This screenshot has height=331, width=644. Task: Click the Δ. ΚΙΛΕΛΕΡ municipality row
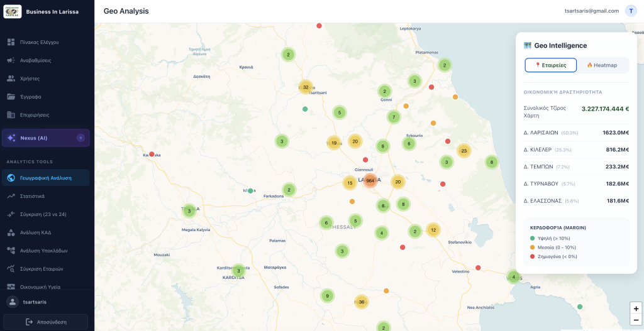(576, 149)
